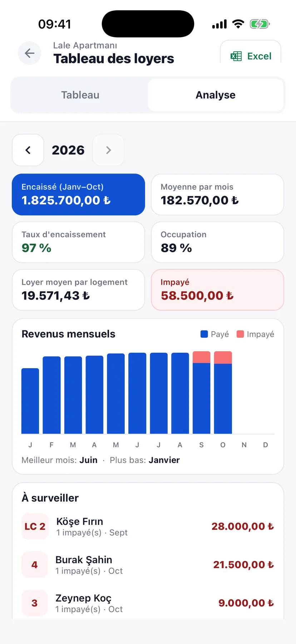
Task: Tap the amount 21.500,00 ₺
Action: (x=243, y=565)
